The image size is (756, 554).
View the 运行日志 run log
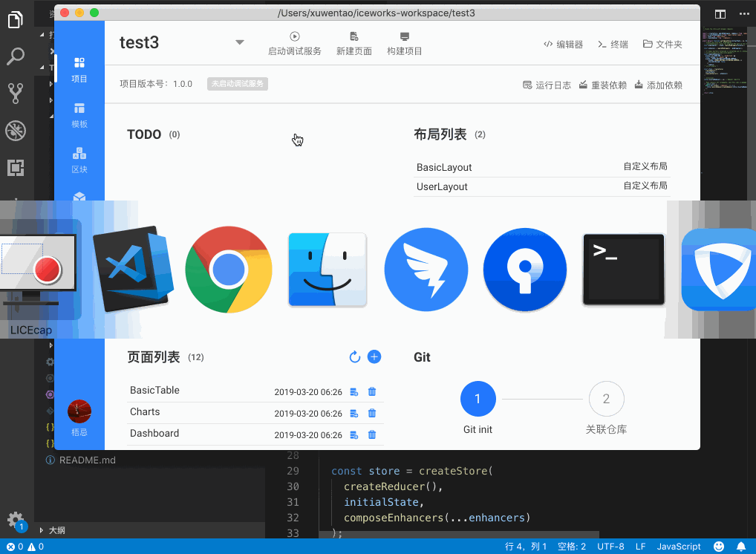coord(547,85)
